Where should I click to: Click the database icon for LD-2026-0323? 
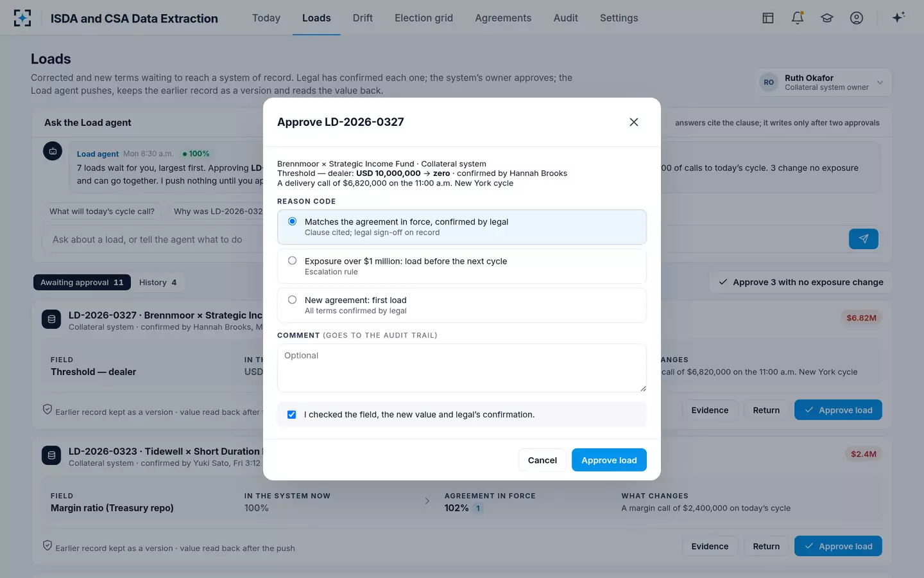click(x=51, y=455)
